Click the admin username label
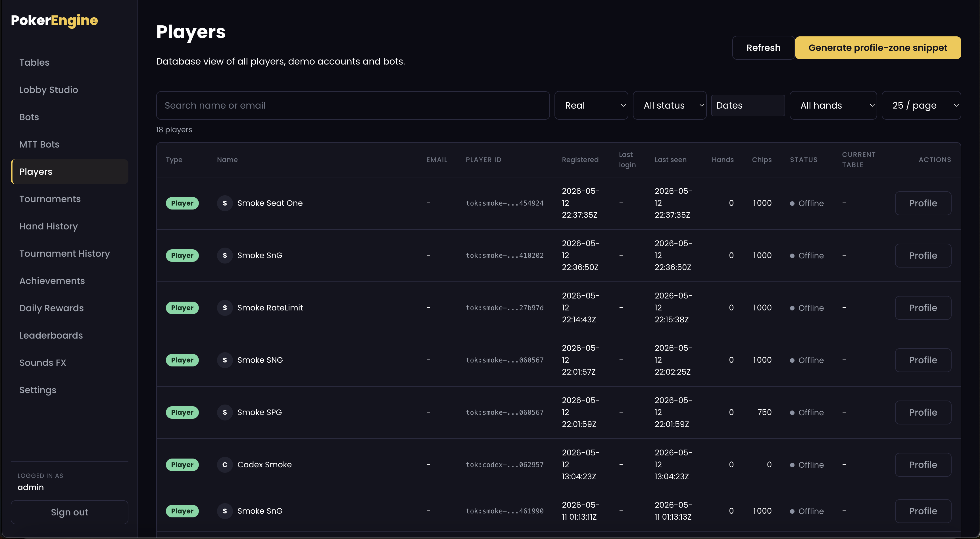Image resolution: width=980 pixels, height=539 pixels. [x=30, y=488]
